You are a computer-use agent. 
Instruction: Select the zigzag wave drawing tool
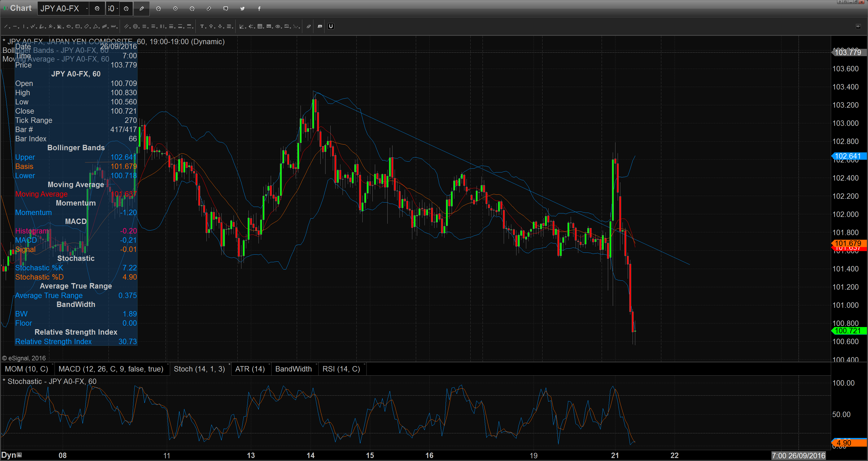tap(33, 26)
